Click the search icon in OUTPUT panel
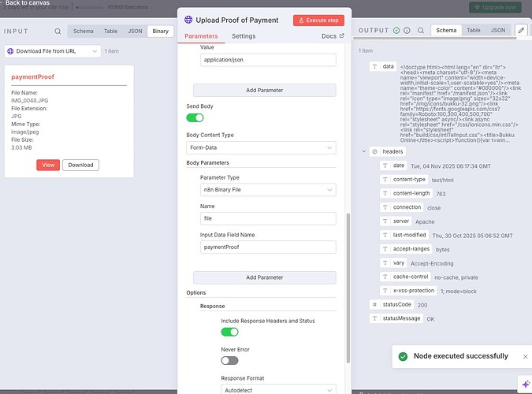 pos(421,31)
